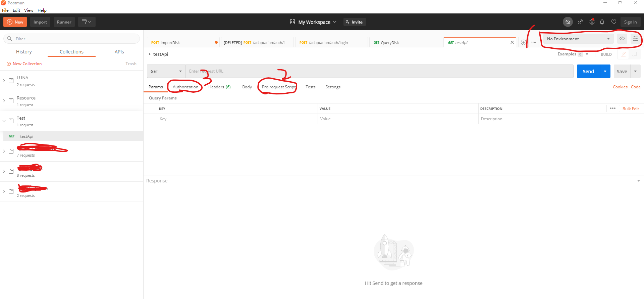Open the deleted POST adaptation/auth tab
The height and width of the screenshot is (299, 644).
click(x=257, y=43)
